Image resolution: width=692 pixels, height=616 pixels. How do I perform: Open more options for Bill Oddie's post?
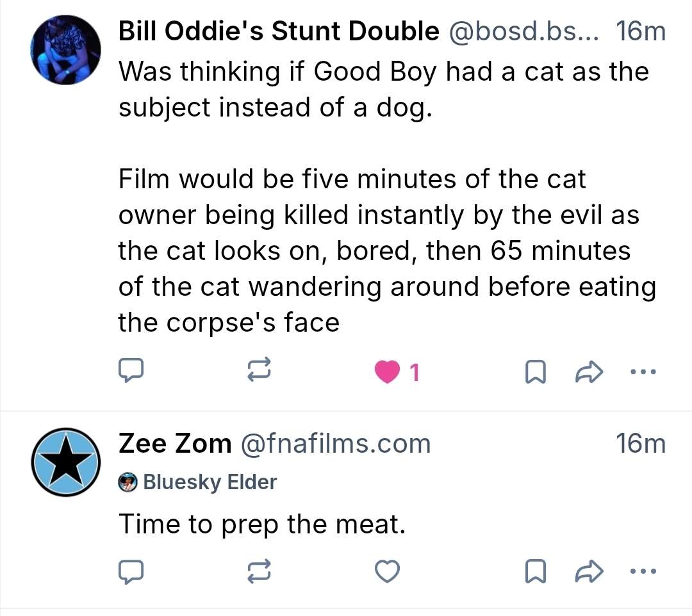coord(643,371)
